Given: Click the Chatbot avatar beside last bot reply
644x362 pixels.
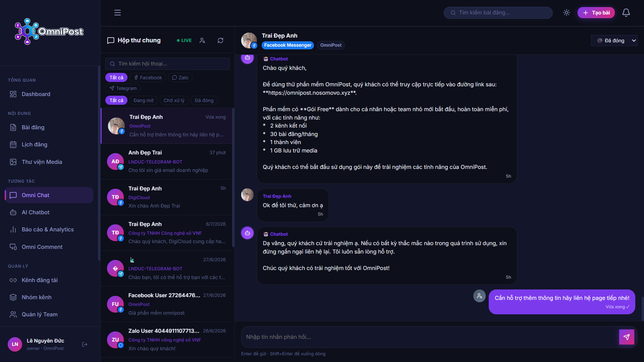Looking at the screenshot, I should [x=248, y=233].
